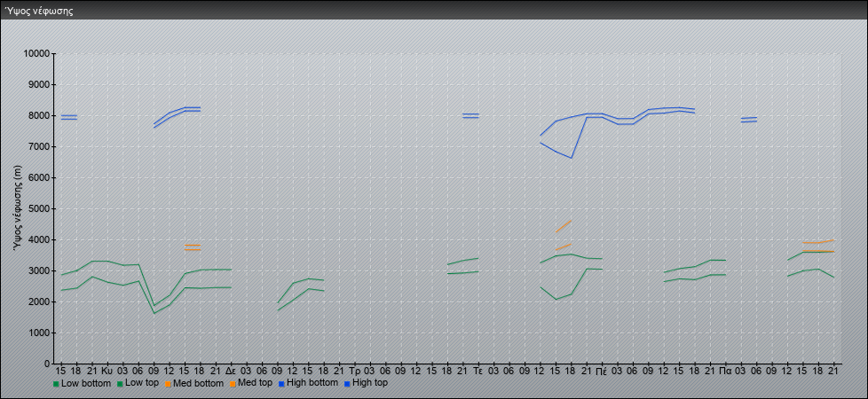Click the 2000 value on the y-axis

click(x=39, y=301)
